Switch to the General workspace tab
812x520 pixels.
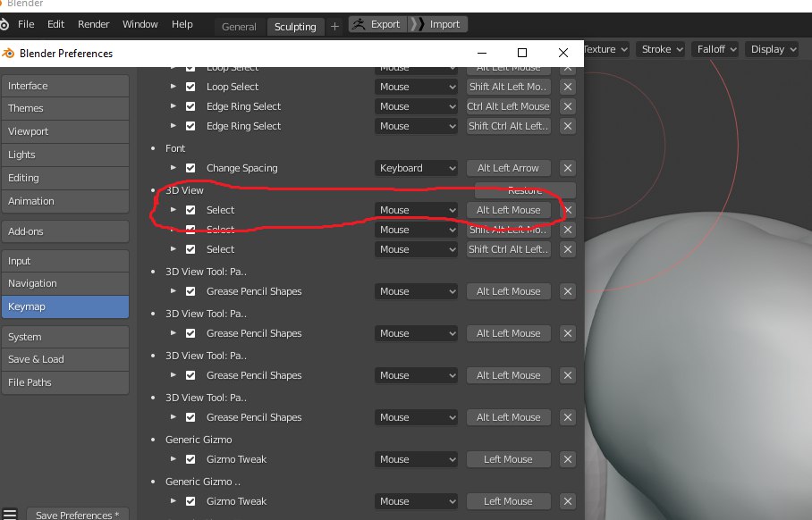click(x=239, y=27)
